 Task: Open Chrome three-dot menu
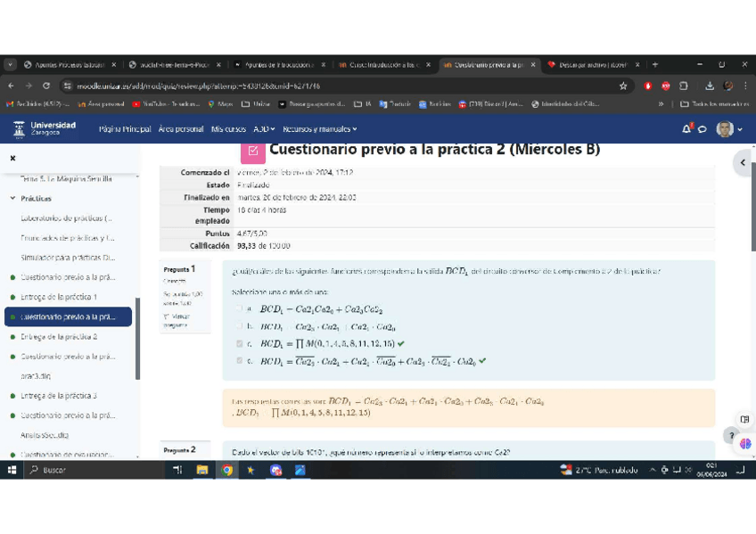coord(745,86)
